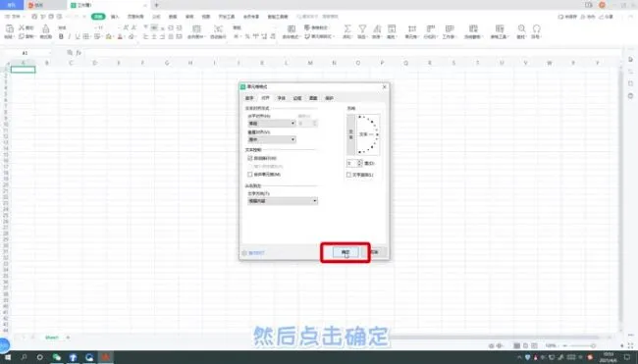Click the Format Painter brush icon
The height and width of the screenshot is (364, 638).
(x=45, y=28)
